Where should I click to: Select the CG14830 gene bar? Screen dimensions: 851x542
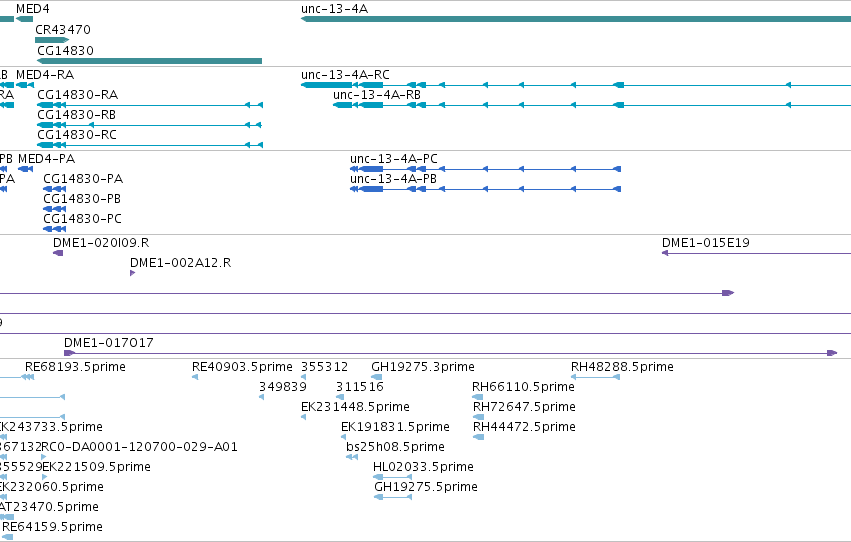click(x=149, y=61)
